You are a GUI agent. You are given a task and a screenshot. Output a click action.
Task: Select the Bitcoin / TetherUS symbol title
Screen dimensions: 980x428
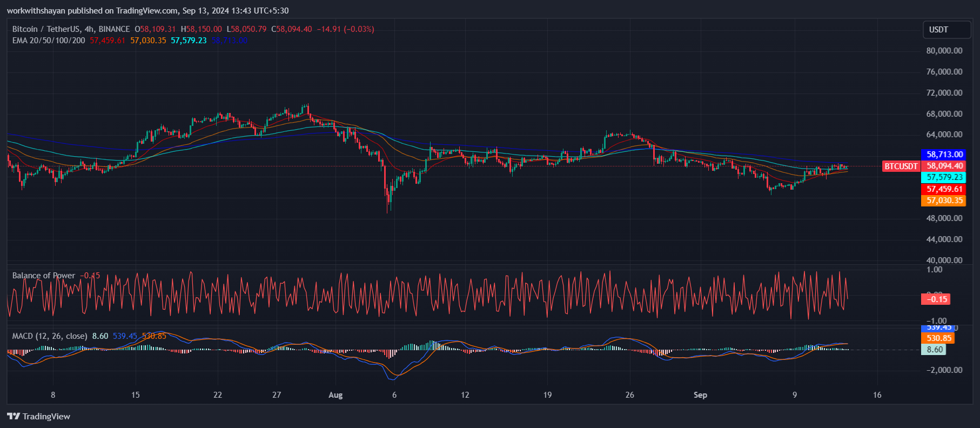(71, 29)
